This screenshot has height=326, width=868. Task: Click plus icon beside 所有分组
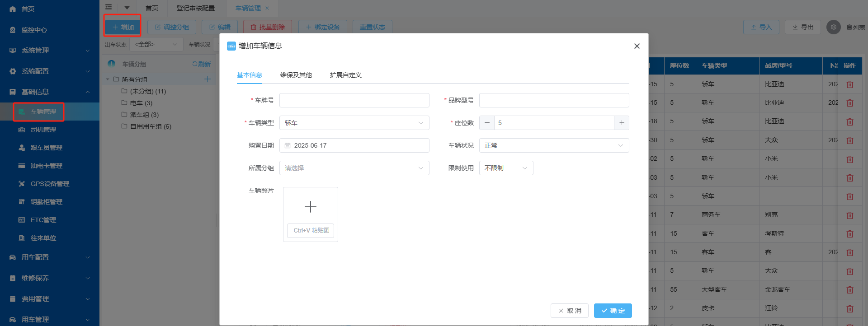(208, 79)
